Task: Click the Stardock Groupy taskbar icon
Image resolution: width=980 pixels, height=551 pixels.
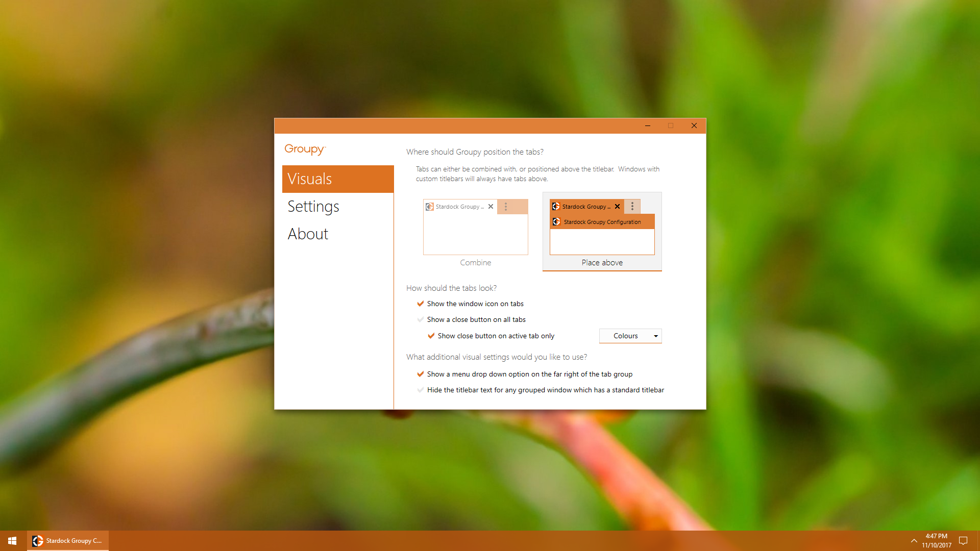Action: (x=67, y=541)
